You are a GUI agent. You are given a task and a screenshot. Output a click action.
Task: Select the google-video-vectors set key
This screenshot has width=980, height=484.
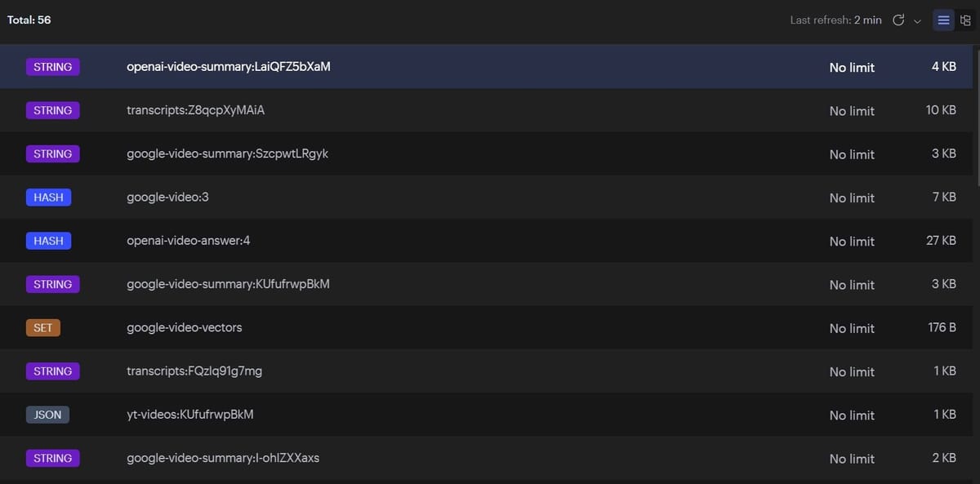[185, 328]
